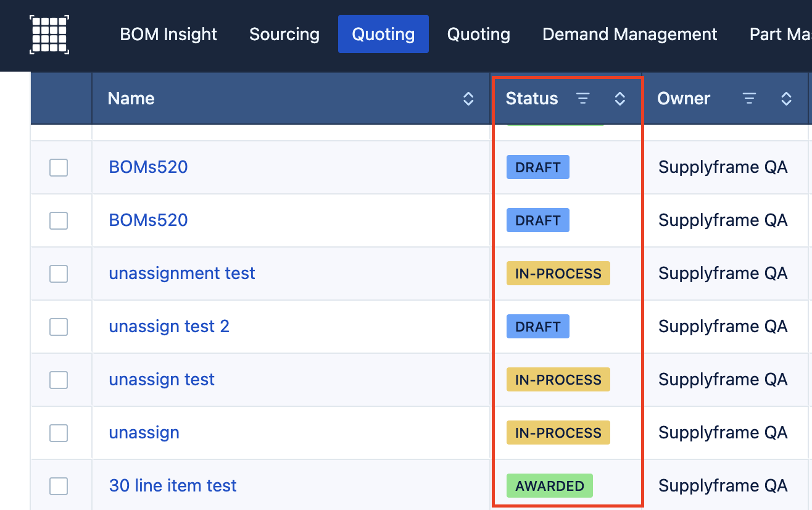Click the highlighted Quoting tab
This screenshot has height=510, width=812.
[x=383, y=35]
